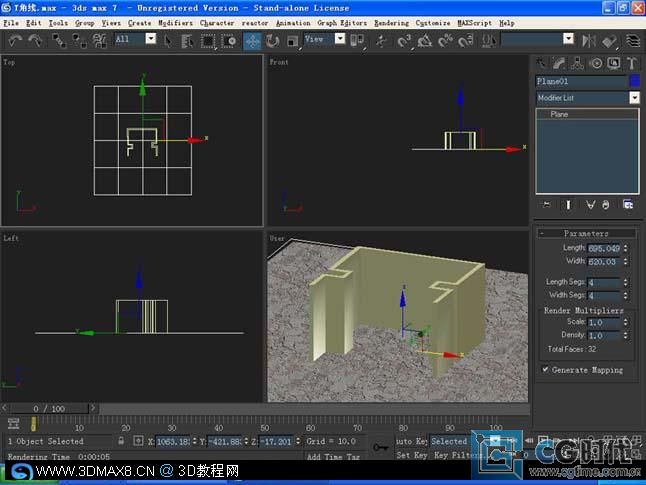The height and width of the screenshot is (485, 646).
Task: Toggle Percent Snap
Action: point(445,40)
